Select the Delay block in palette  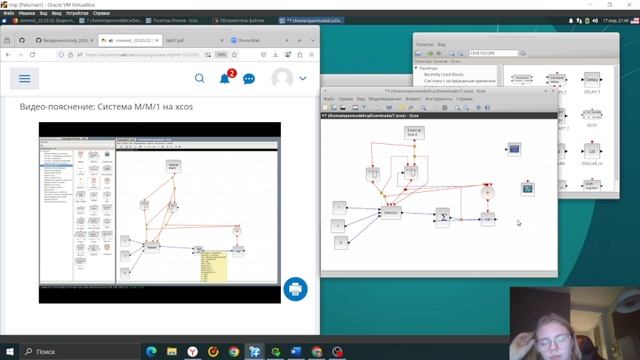coord(591,80)
